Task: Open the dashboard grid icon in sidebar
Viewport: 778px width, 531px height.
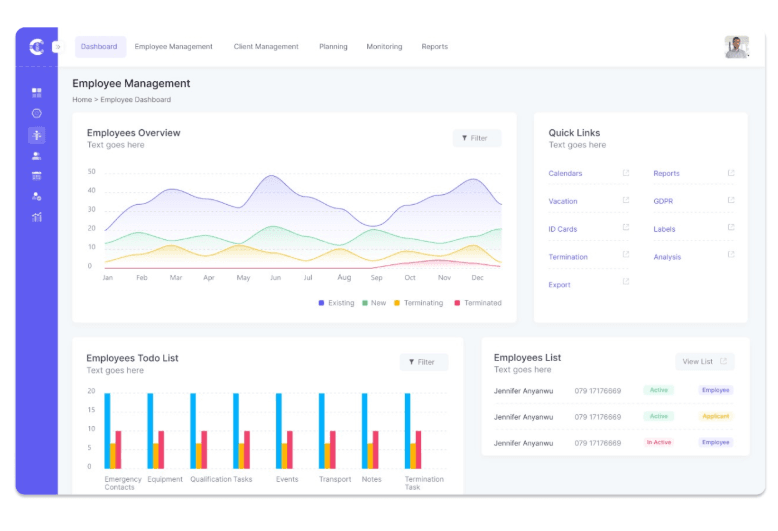Action: [x=36, y=92]
